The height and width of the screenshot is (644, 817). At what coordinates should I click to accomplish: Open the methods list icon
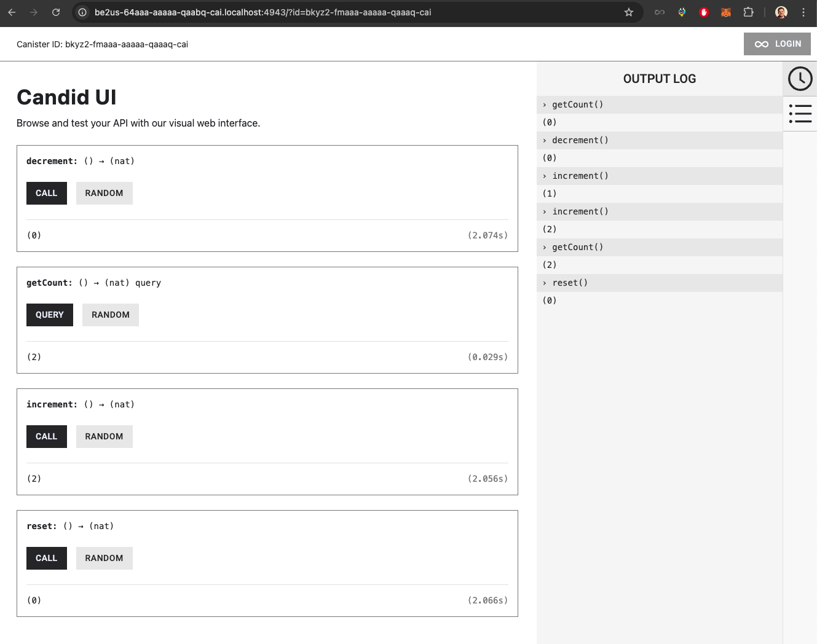(800, 114)
